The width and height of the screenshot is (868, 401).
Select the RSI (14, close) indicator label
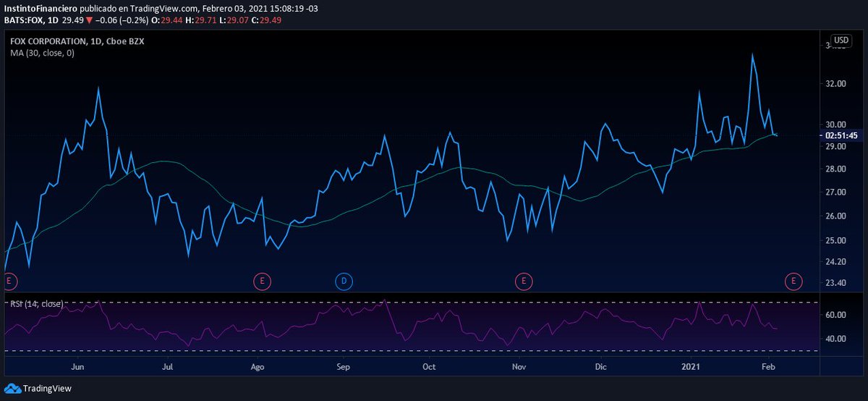pos(36,303)
